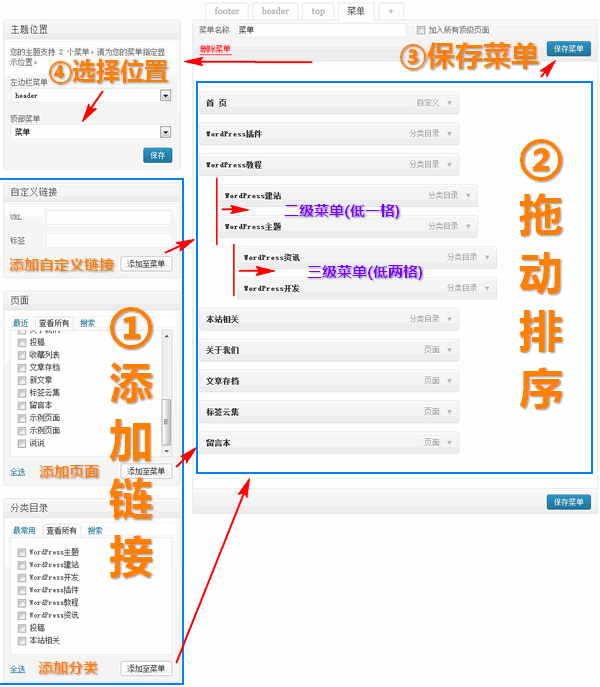The width and height of the screenshot is (600, 687).
Task: Open the 顶部菜单 dropdown showing 菜单
Action: click(91, 132)
